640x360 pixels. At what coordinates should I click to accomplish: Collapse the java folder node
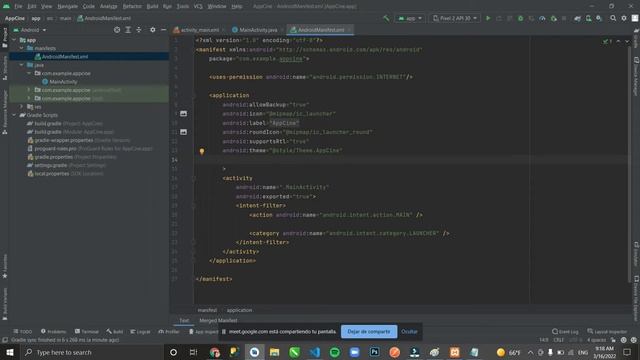click(22, 65)
